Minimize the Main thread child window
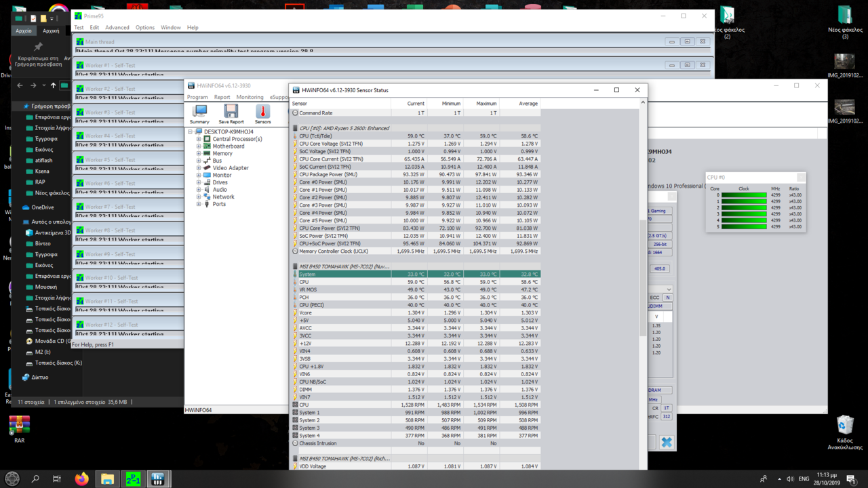The height and width of the screenshot is (488, 868). coord(671,41)
